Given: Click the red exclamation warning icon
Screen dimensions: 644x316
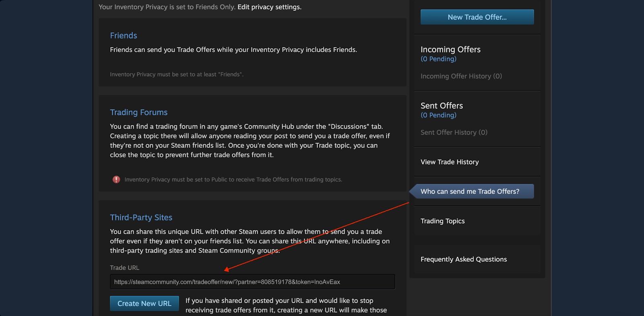Looking at the screenshot, I should pos(116,179).
